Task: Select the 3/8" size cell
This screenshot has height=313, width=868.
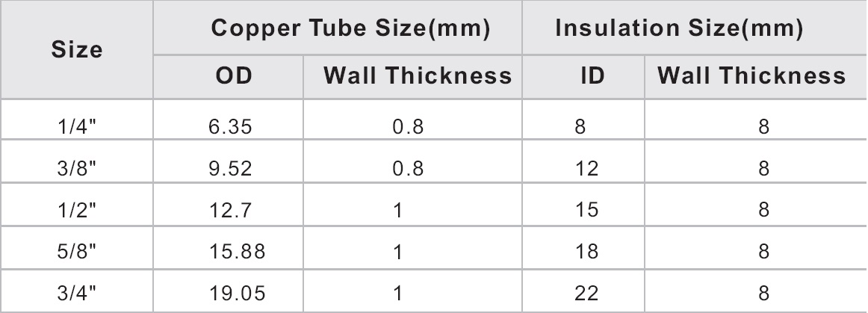Action: (77, 168)
